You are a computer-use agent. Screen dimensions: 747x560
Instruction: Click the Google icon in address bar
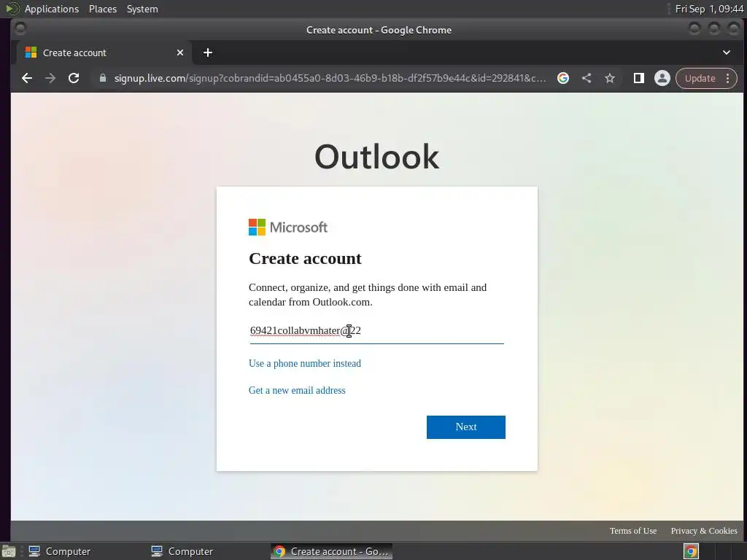click(563, 78)
